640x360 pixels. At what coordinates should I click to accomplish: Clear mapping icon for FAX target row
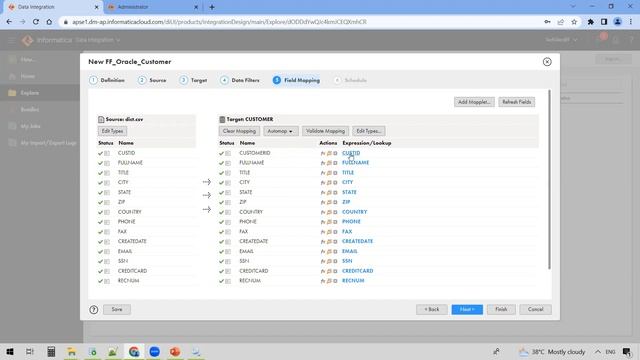(x=335, y=232)
